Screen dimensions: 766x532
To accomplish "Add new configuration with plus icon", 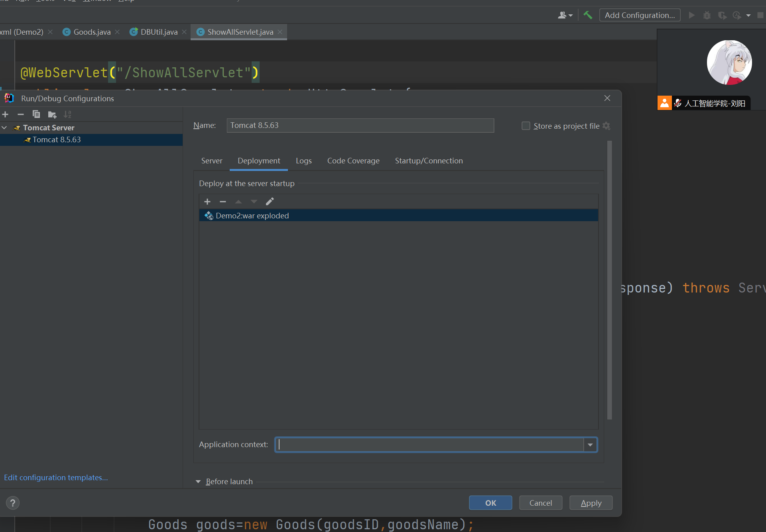I will click(5, 115).
